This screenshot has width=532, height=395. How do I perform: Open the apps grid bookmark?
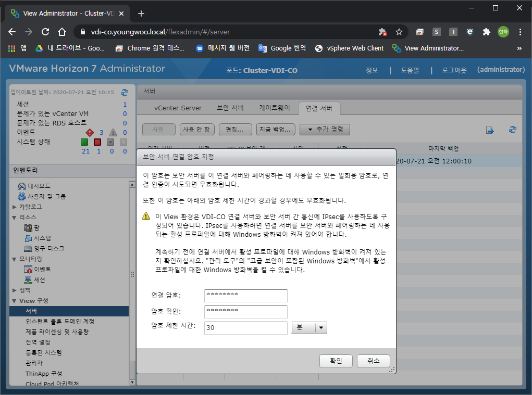[x=17, y=48]
